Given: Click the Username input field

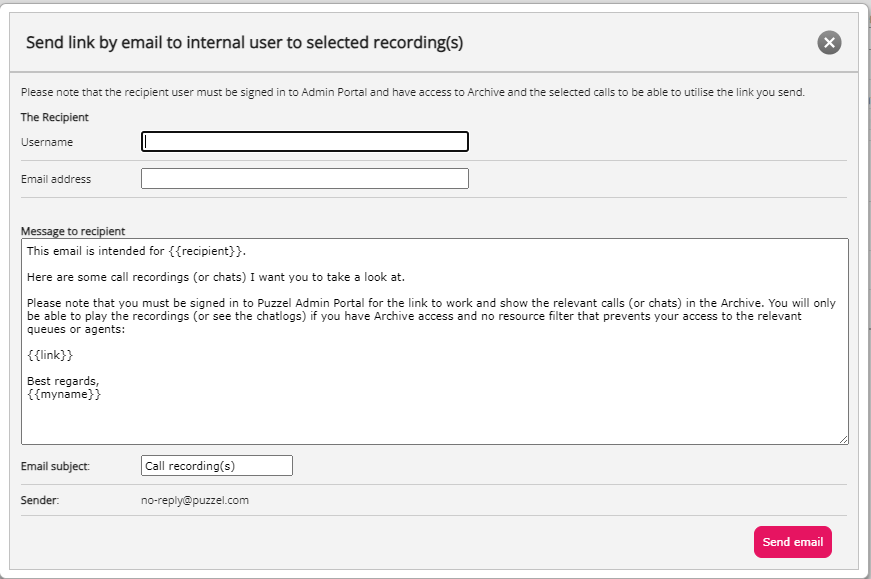Looking at the screenshot, I should (304, 142).
